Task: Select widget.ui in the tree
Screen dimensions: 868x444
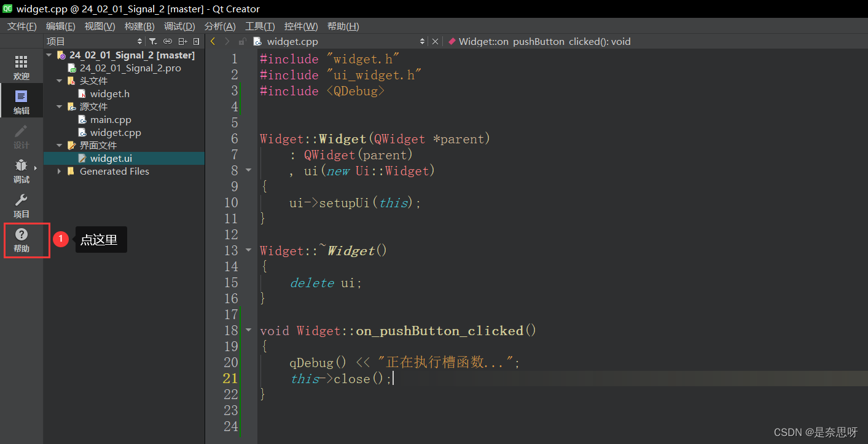Action: [111, 159]
